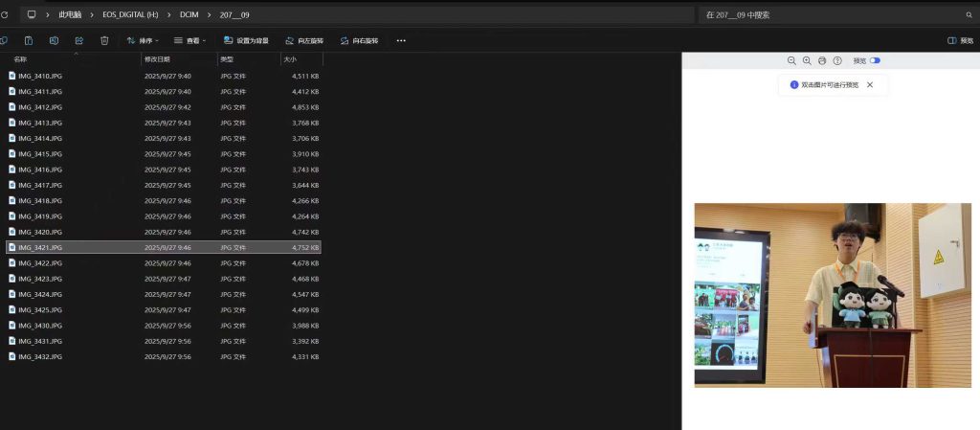Image resolution: width=980 pixels, height=430 pixels.
Task: Dismiss the 双击图片可进行预览 tip
Action: pyautogui.click(x=870, y=84)
